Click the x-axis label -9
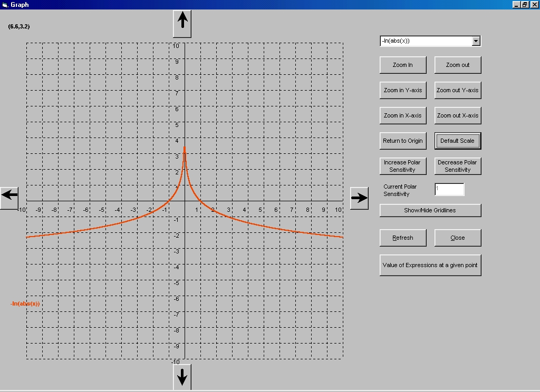The width and height of the screenshot is (540, 392). (x=38, y=210)
